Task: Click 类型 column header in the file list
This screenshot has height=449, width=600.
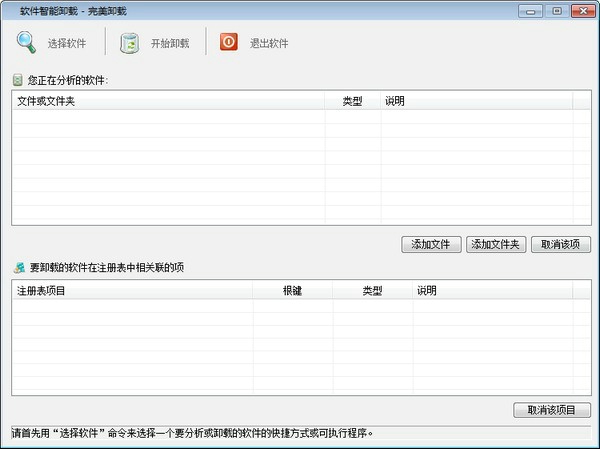Action: [x=352, y=102]
